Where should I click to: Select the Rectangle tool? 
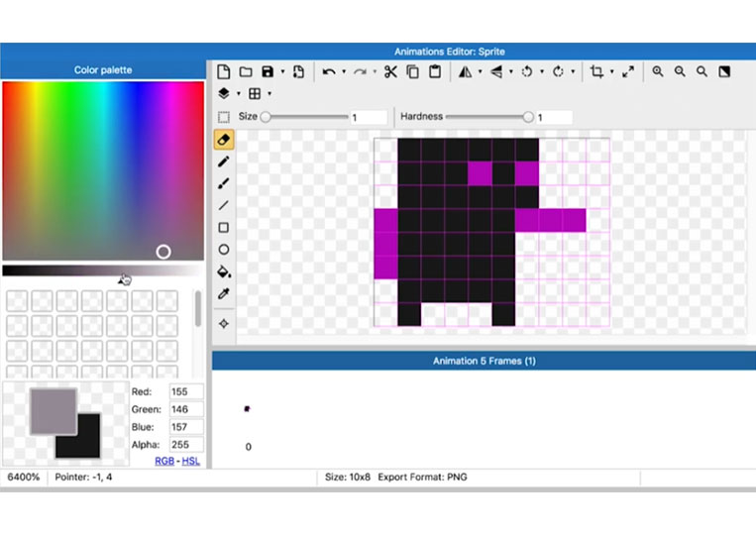(224, 228)
